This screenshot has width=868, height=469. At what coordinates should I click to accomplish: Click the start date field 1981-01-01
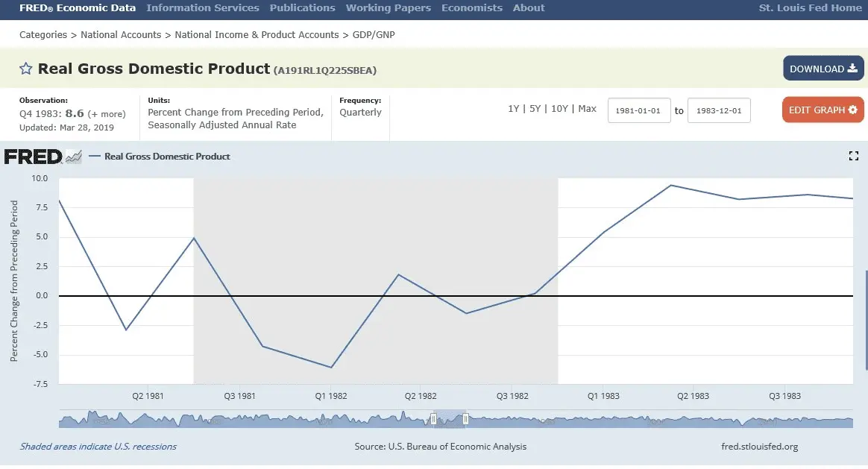639,110
